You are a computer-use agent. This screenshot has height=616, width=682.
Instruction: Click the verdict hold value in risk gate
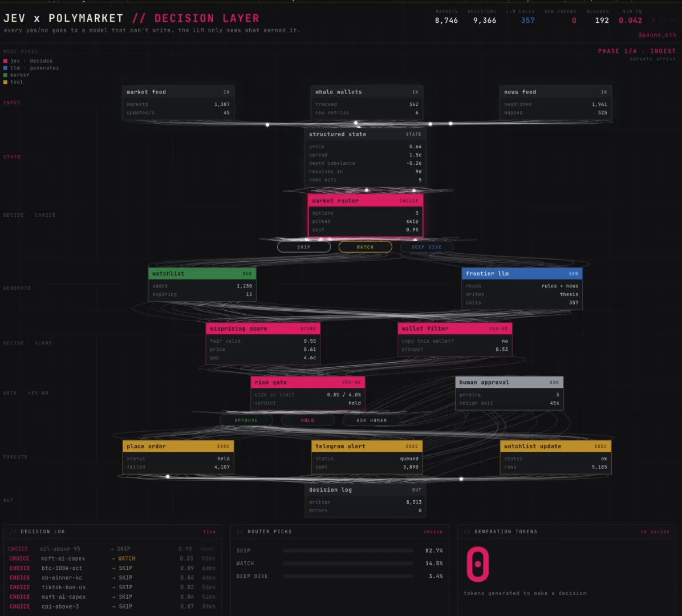(355, 403)
